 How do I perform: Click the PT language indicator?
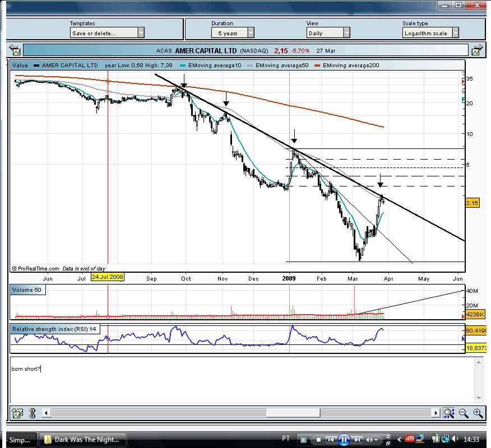coord(286,438)
